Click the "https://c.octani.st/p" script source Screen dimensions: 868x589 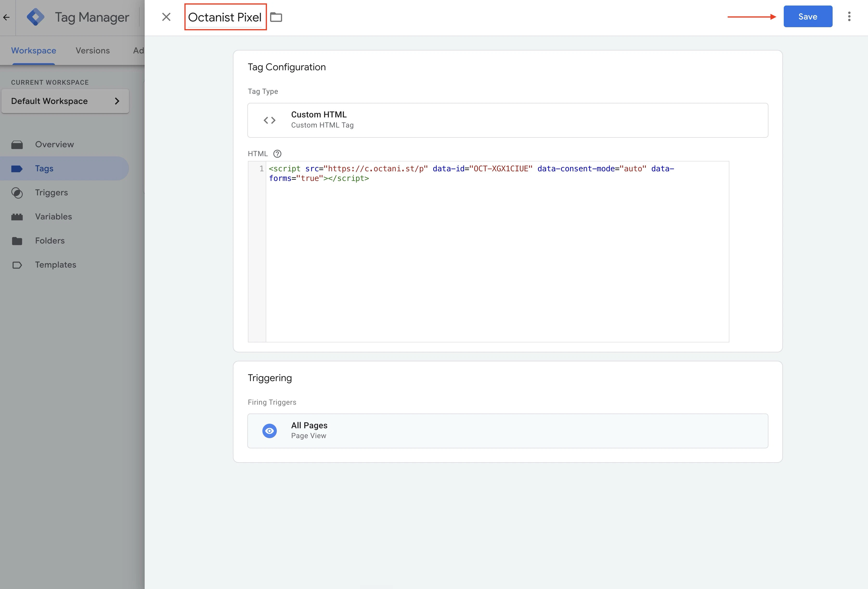[x=375, y=169]
